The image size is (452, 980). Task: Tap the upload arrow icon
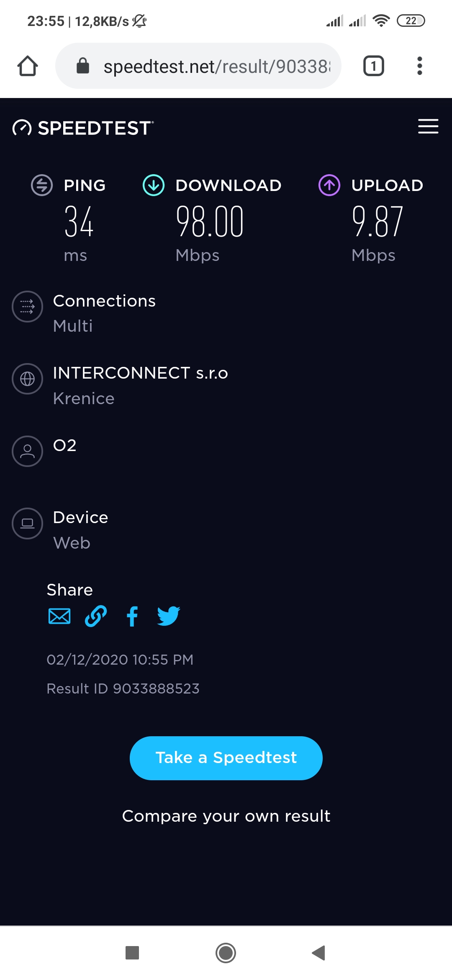[329, 185]
